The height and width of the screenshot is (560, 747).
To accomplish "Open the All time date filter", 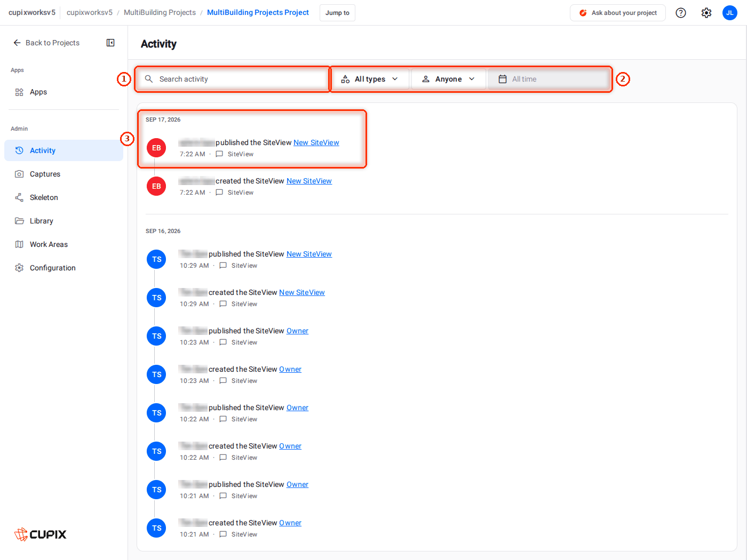I will (x=549, y=79).
